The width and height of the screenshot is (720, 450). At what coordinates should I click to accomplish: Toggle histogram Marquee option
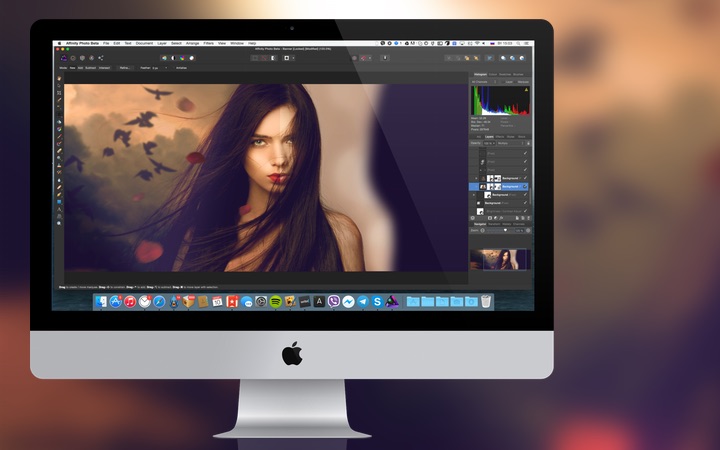point(523,82)
